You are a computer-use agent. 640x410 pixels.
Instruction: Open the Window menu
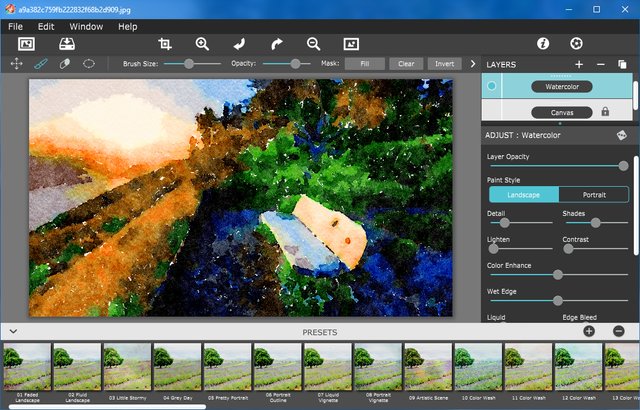click(x=86, y=26)
